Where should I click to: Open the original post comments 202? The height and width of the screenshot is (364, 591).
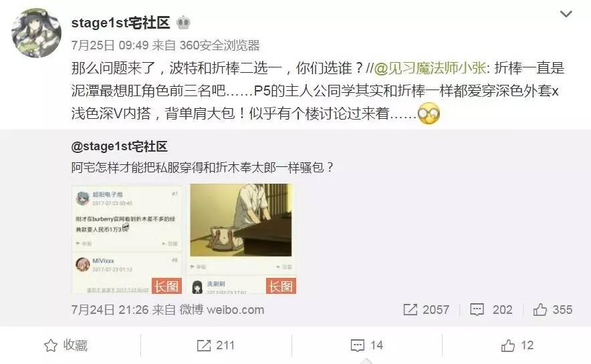(x=491, y=310)
